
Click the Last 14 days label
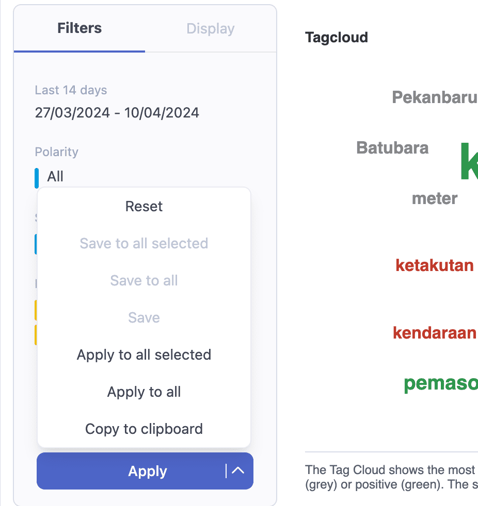pyautogui.click(x=71, y=90)
